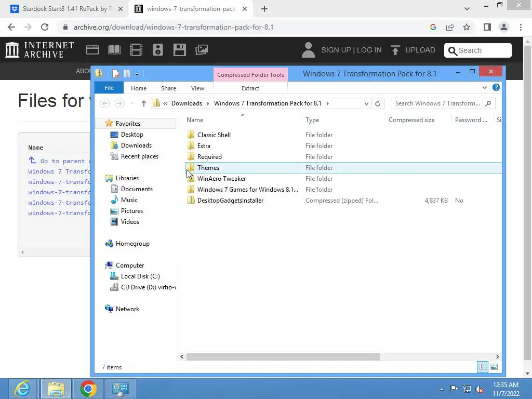532x399 pixels.
Task: Open Internet Archive web section icon
Action: (x=92, y=50)
